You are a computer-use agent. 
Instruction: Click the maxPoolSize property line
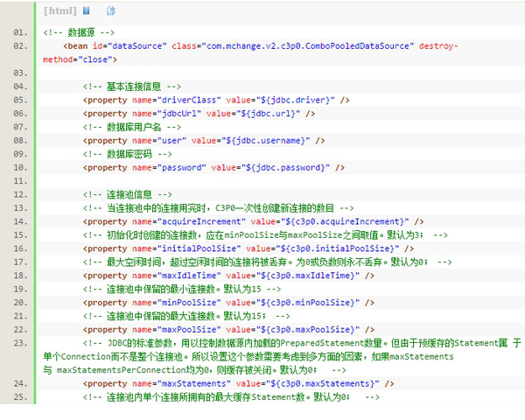click(228, 330)
